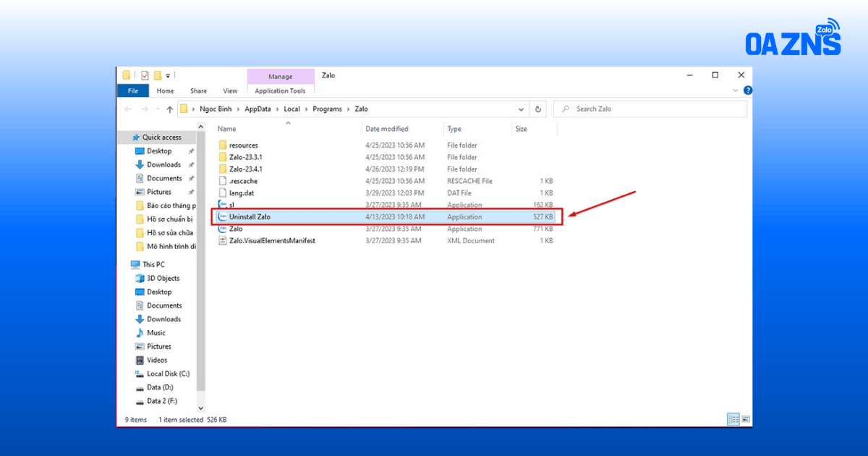
Task: Select the Manage contextual tab
Action: pyautogui.click(x=281, y=77)
